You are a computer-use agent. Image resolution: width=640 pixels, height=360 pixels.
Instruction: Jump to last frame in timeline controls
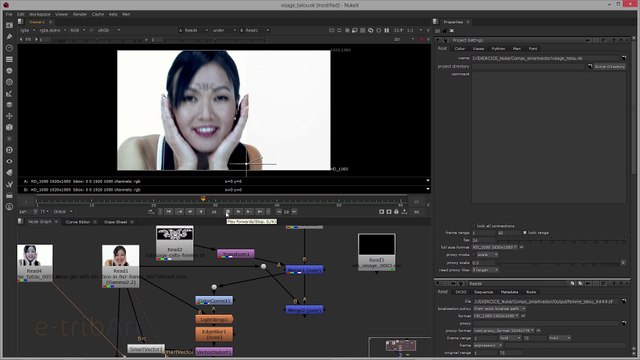260,212
